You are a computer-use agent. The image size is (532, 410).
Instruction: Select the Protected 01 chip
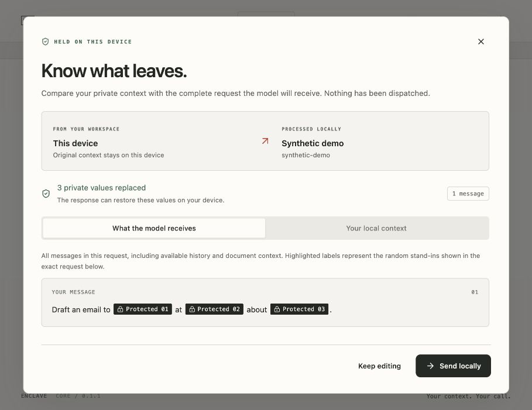point(142,309)
